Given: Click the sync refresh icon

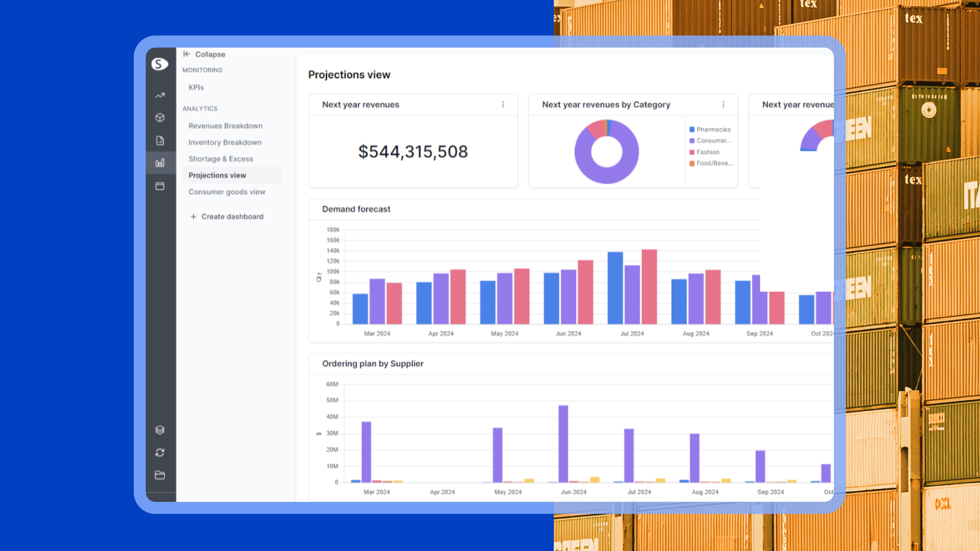Looking at the screenshot, I should [x=160, y=453].
